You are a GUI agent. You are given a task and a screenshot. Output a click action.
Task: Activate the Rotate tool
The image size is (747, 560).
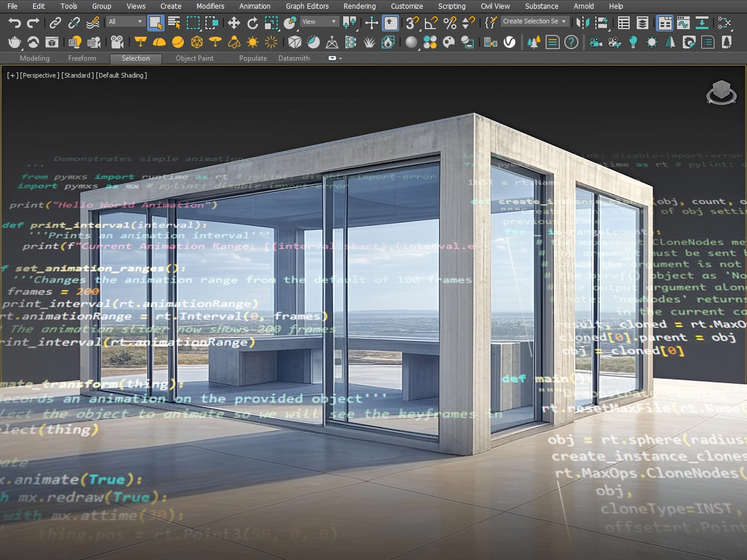tap(253, 23)
